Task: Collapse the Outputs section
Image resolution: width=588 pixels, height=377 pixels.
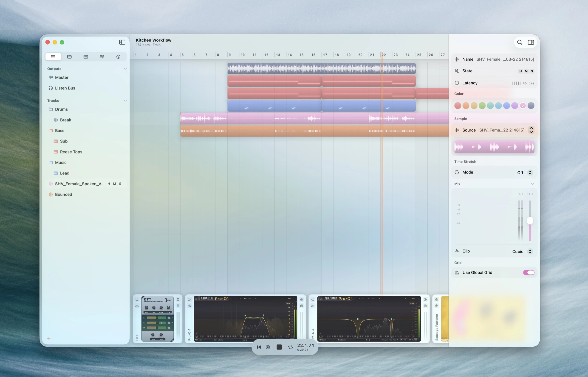Action: tap(126, 68)
